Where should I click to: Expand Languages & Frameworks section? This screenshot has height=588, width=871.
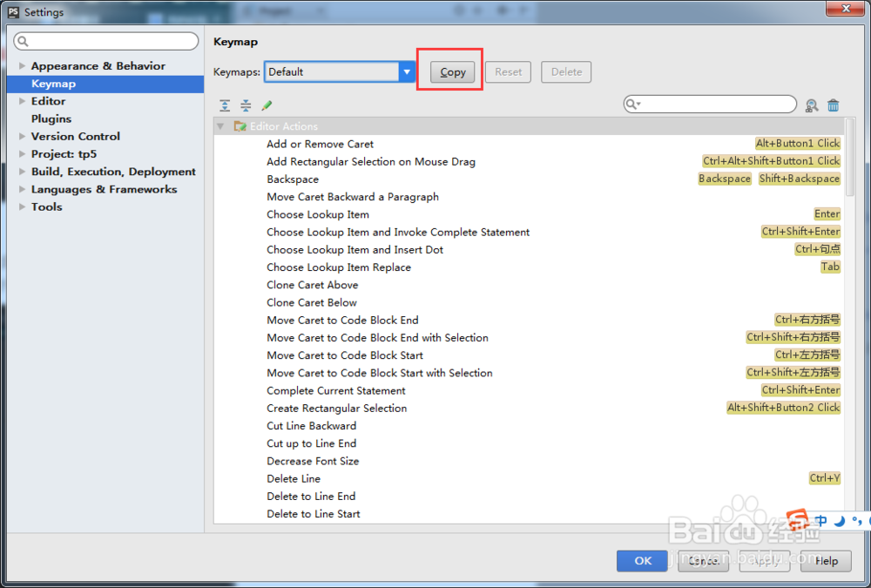[23, 189]
